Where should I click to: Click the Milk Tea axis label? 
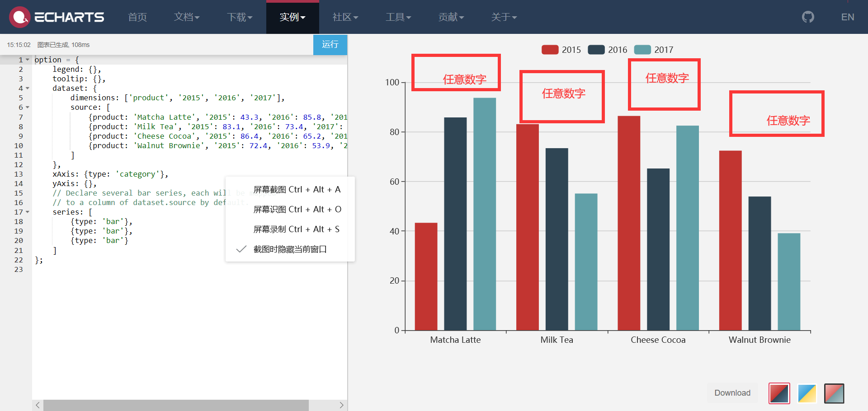click(x=557, y=340)
